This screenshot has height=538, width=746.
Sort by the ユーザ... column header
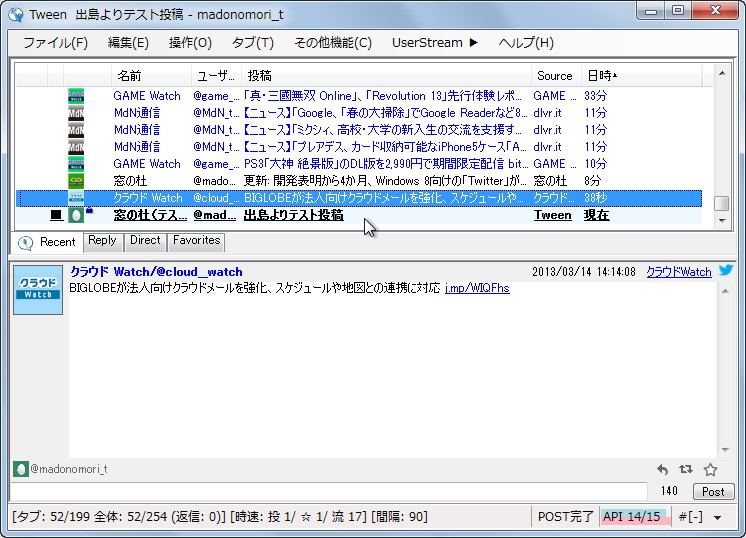[216, 76]
